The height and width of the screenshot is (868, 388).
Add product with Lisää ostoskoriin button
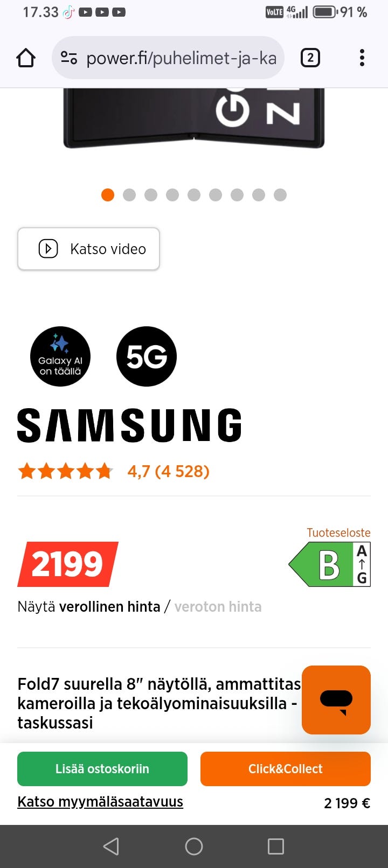coord(102,769)
